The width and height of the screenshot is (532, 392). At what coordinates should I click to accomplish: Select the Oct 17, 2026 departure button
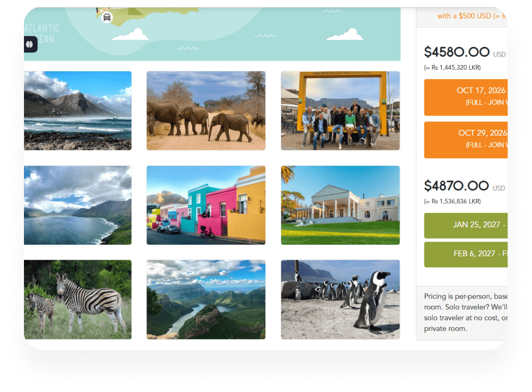click(466, 97)
